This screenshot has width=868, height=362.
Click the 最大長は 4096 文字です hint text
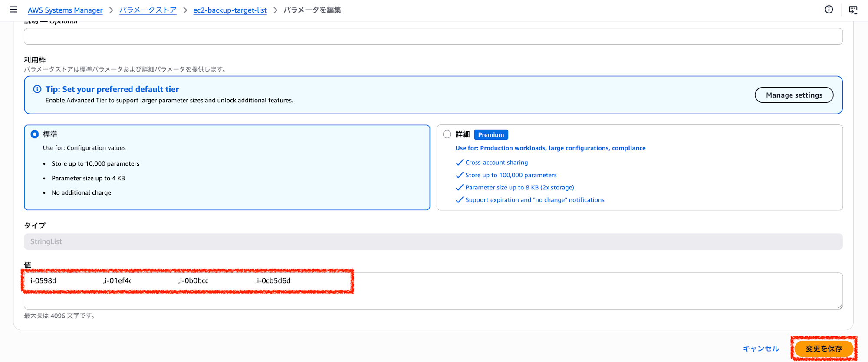(60, 316)
